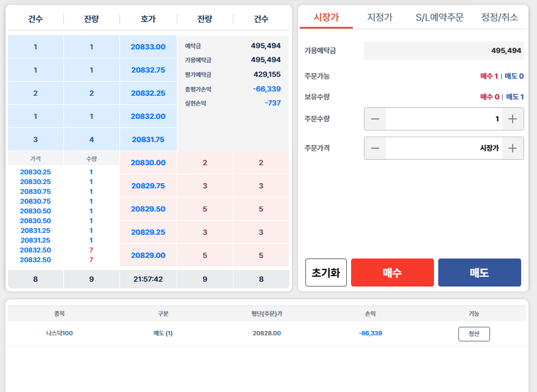Image resolution: width=537 pixels, height=392 pixels.
Task: Go to the 정정/취소 tab
Action: click(499, 17)
